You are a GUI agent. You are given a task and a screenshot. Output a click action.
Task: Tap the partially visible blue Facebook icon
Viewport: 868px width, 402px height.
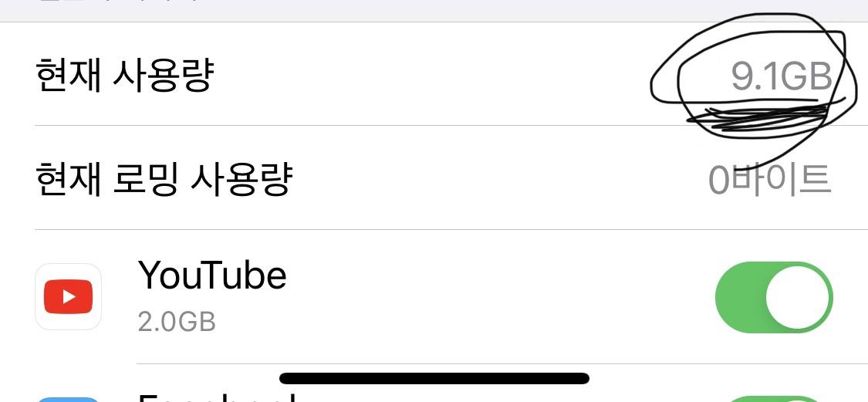[x=69, y=398]
